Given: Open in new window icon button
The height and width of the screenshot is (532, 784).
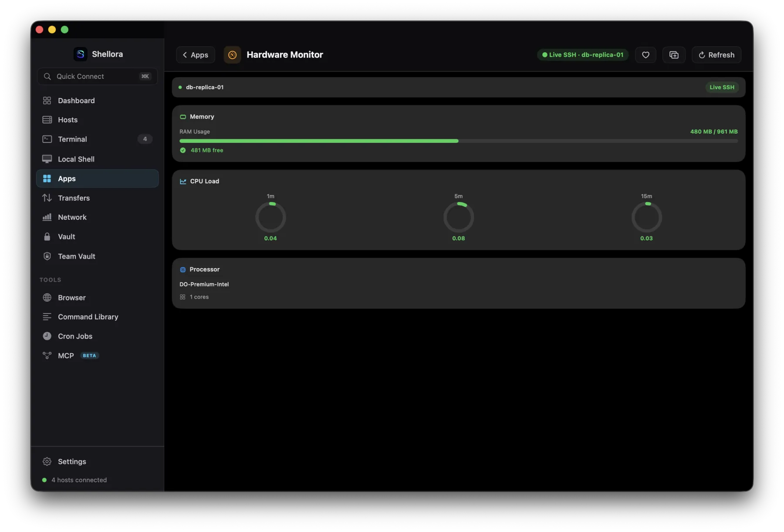Looking at the screenshot, I should tap(674, 55).
